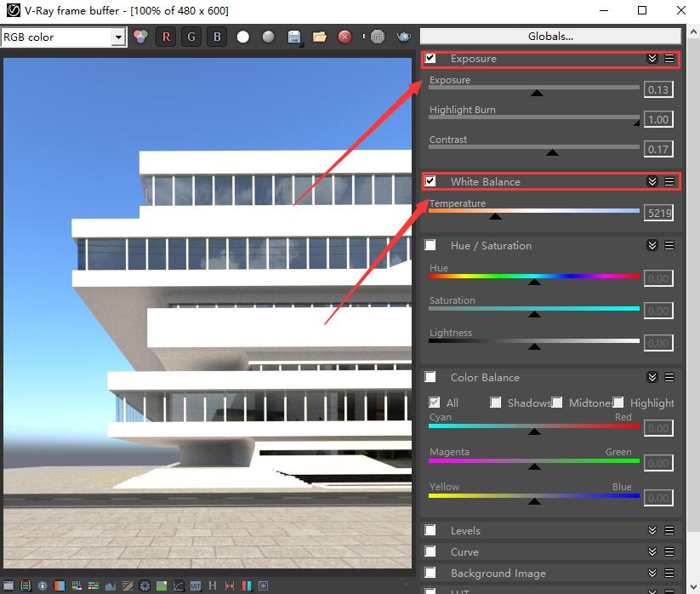The width and height of the screenshot is (700, 594).
Task: Open the Curve section options menu
Action: (x=669, y=551)
